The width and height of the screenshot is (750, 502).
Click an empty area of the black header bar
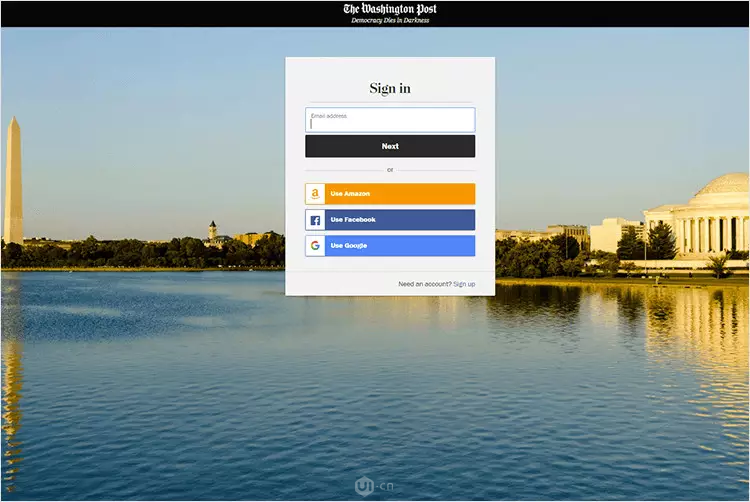[x=150, y=13]
